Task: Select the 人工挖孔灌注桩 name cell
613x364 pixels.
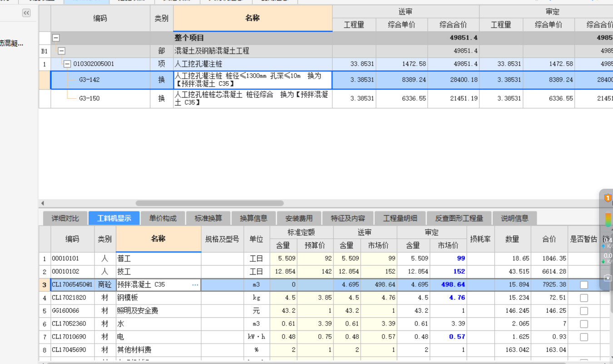Action: click(x=252, y=64)
